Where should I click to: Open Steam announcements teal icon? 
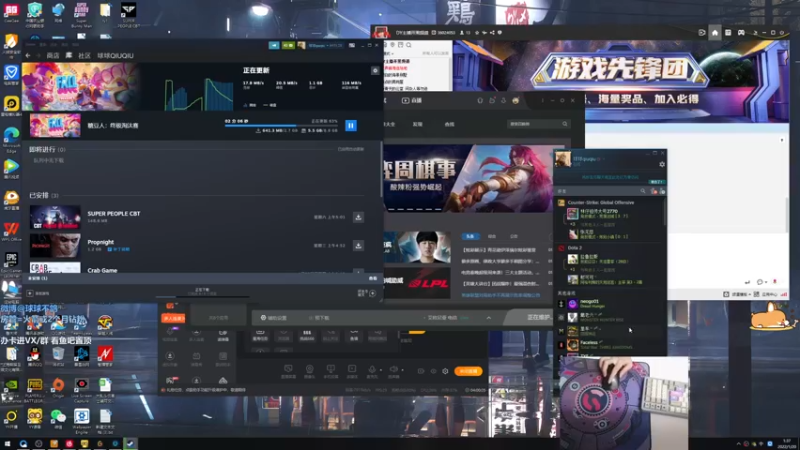pyautogui.click(x=274, y=45)
